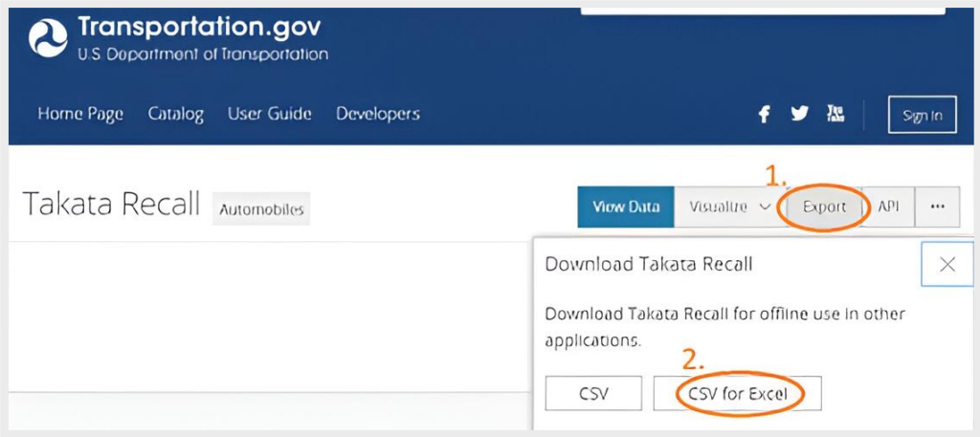Open the Catalog navigation item

[x=176, y=114]
